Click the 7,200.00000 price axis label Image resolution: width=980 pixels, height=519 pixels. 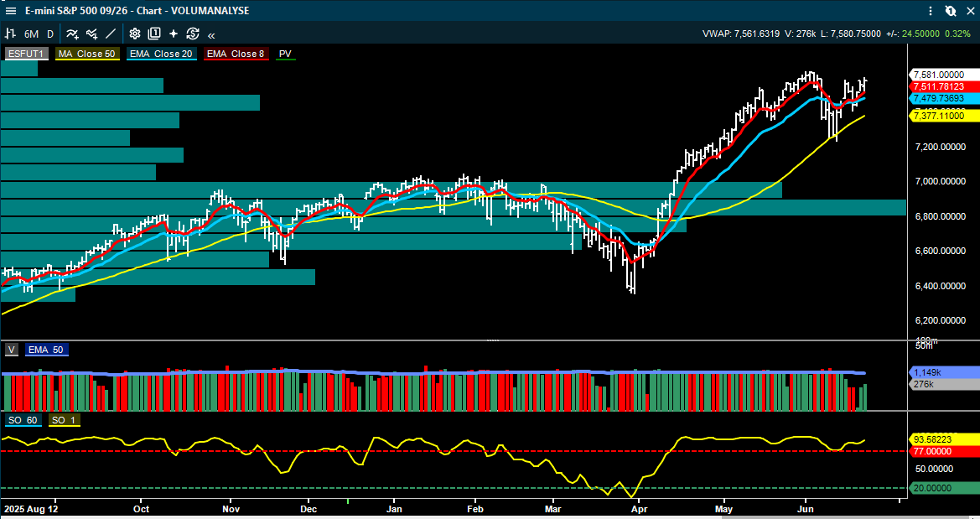940,147
